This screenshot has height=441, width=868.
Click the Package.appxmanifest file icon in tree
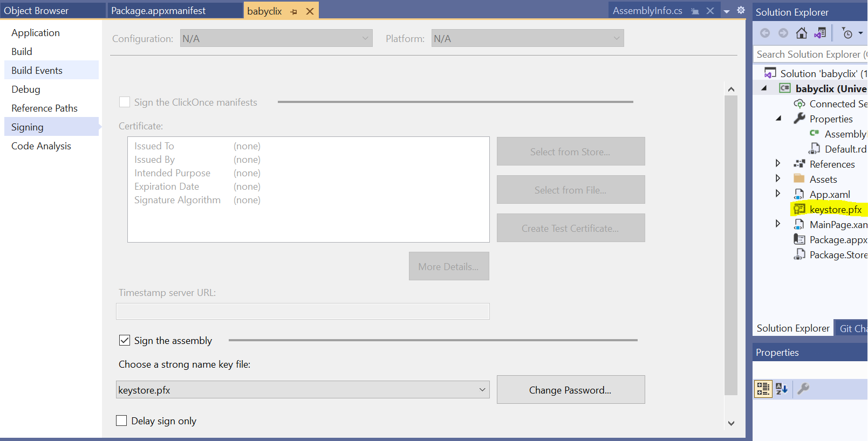point(799,239)
